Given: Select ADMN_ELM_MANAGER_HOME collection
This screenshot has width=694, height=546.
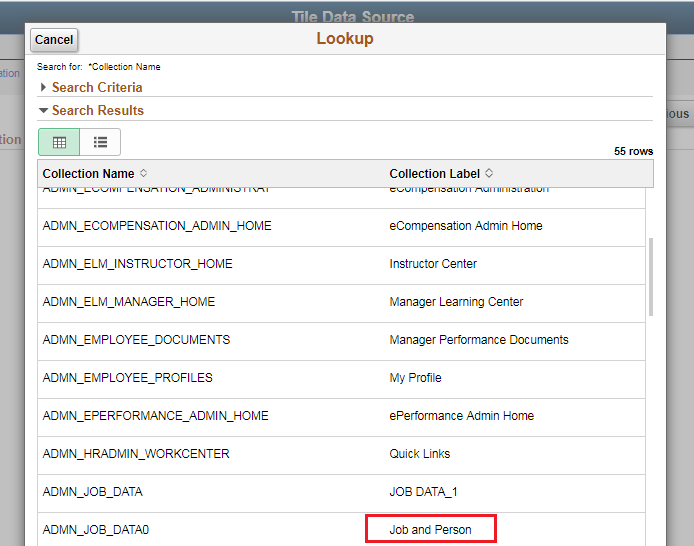Looking at the screenshot, I should pos(128,302).
